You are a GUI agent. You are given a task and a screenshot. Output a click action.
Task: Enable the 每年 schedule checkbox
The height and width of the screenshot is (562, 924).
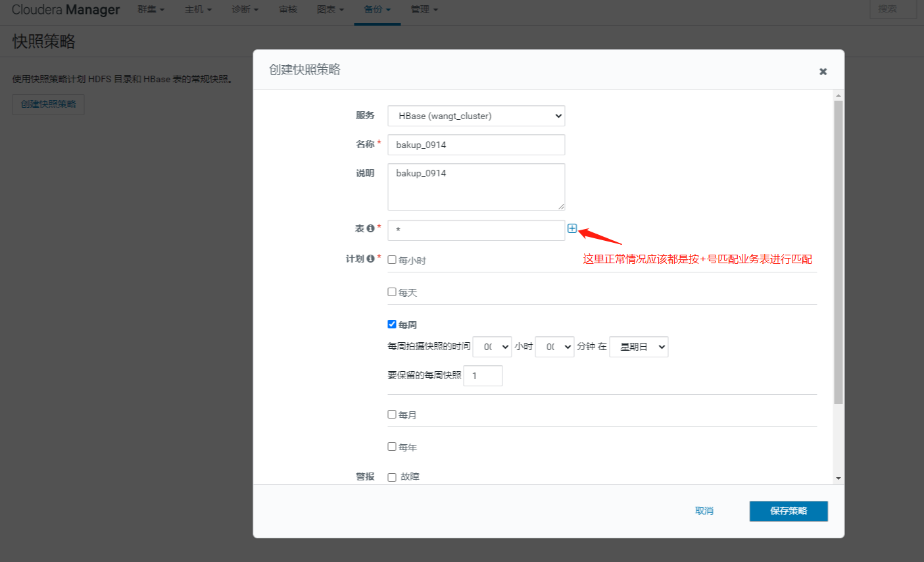392,447
